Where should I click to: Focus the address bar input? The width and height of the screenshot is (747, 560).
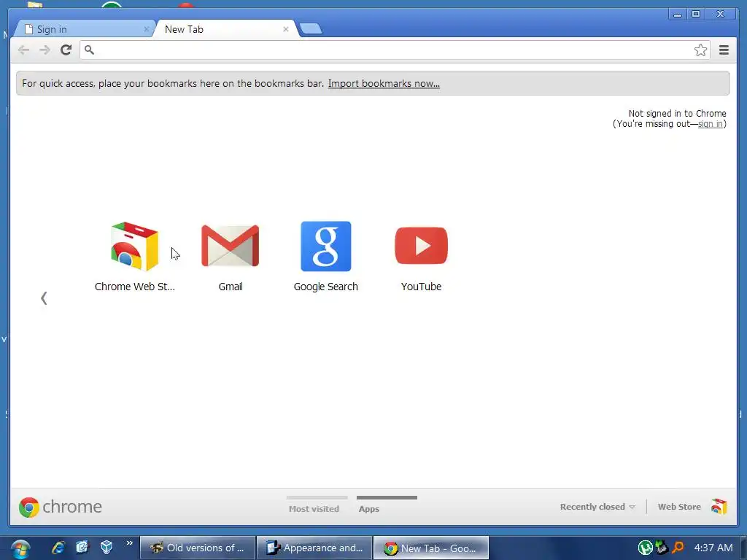(x=395, y=50)
